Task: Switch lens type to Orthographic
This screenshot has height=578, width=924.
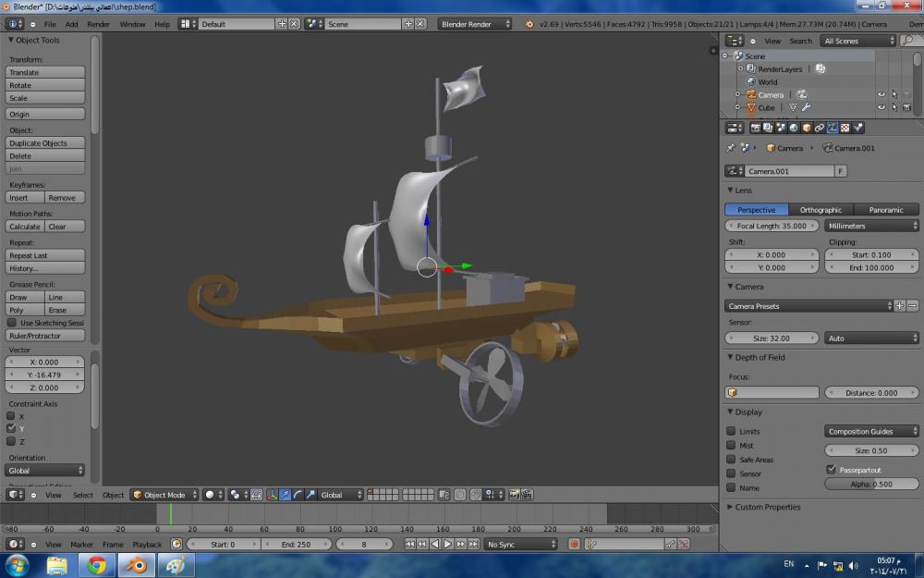Action: 821,210
